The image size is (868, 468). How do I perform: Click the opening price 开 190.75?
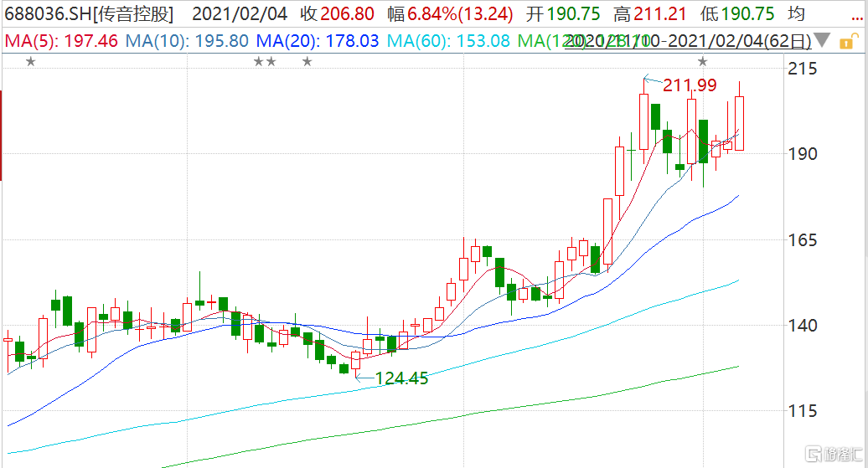(563, 14)
